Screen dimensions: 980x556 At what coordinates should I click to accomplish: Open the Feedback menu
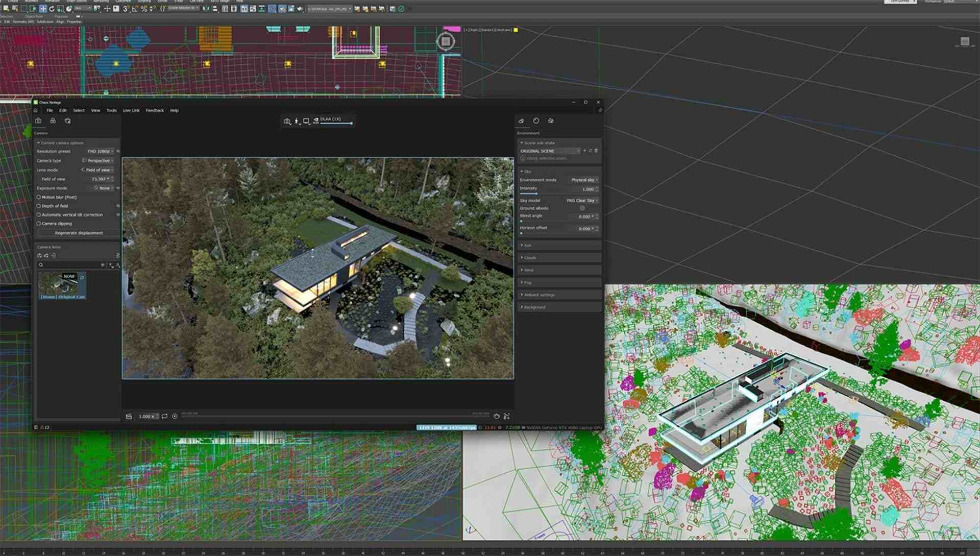[155, 110]
